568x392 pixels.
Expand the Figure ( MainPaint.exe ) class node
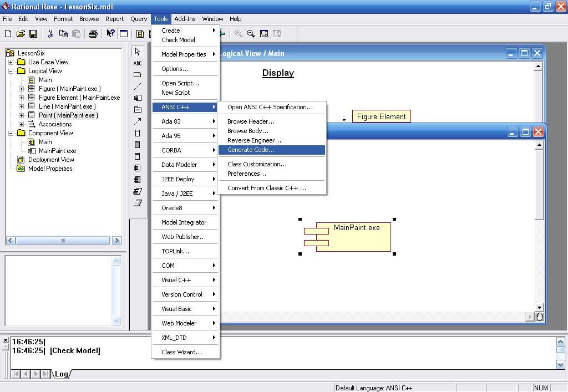(22, 89)
